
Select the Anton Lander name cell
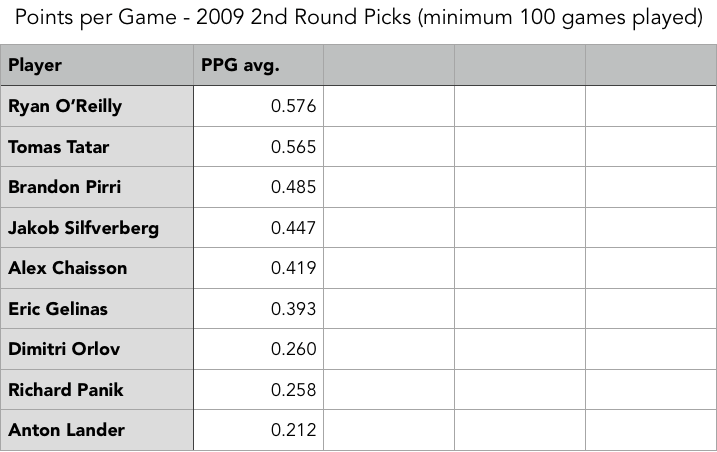pyautogui.click(x=96, y=430)
